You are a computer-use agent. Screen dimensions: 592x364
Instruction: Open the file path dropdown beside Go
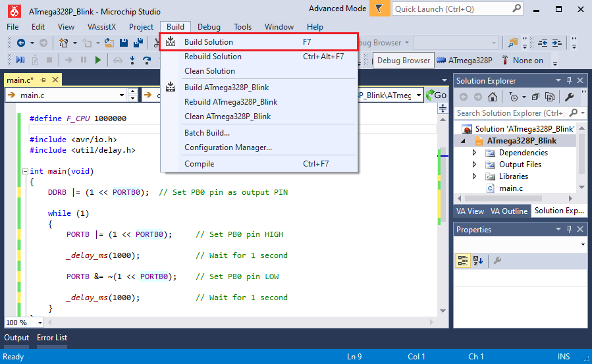click(419, 95)
